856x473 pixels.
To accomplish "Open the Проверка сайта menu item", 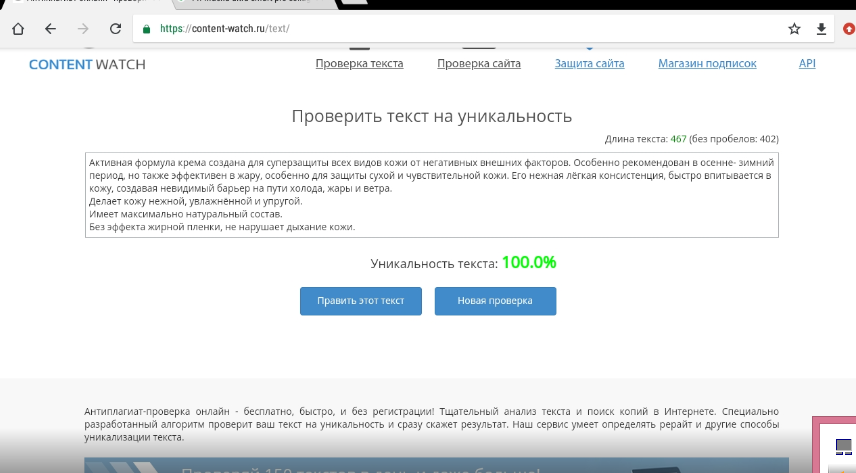I will pos(479,63).
